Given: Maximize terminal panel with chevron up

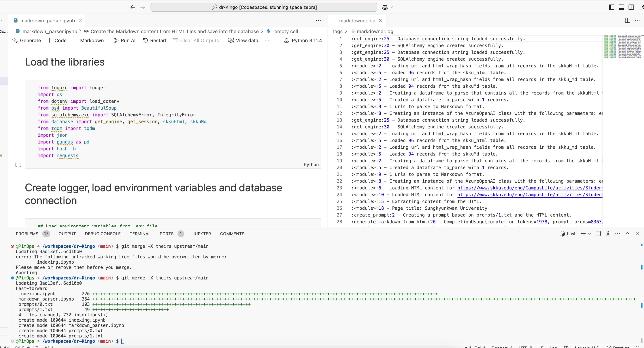Looking at the screenshot, I should (627, 234).
